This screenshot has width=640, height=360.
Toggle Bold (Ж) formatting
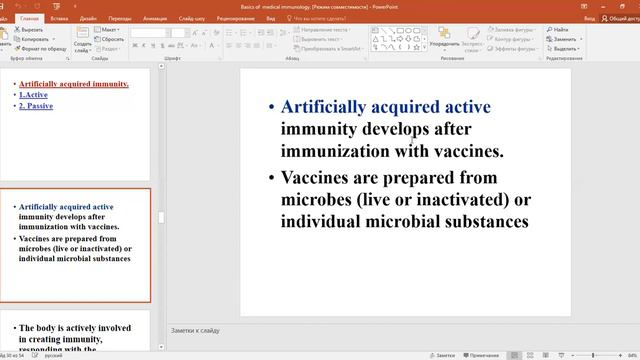coord(135,46)
